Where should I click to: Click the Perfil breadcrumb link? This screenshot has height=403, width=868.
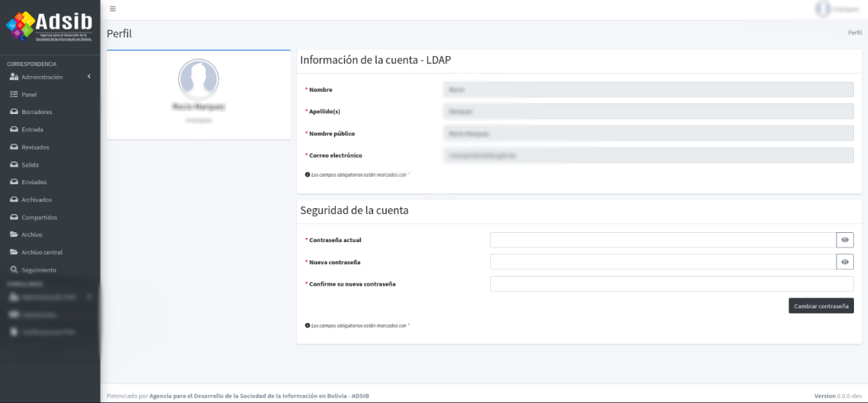click(x=855, y=33)
